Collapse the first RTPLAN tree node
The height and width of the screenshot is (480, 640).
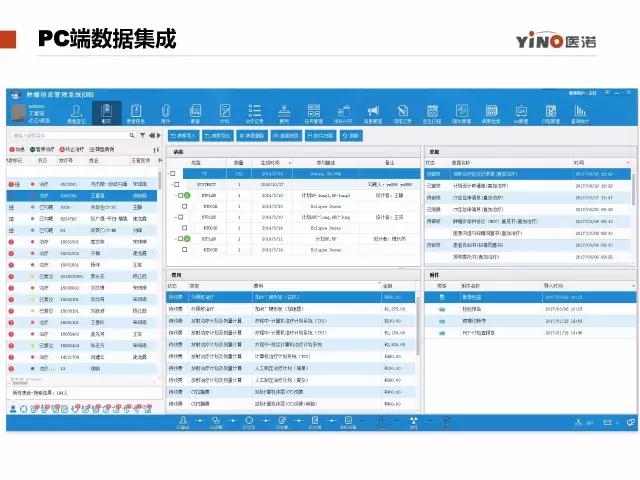[x=175, y=195]
